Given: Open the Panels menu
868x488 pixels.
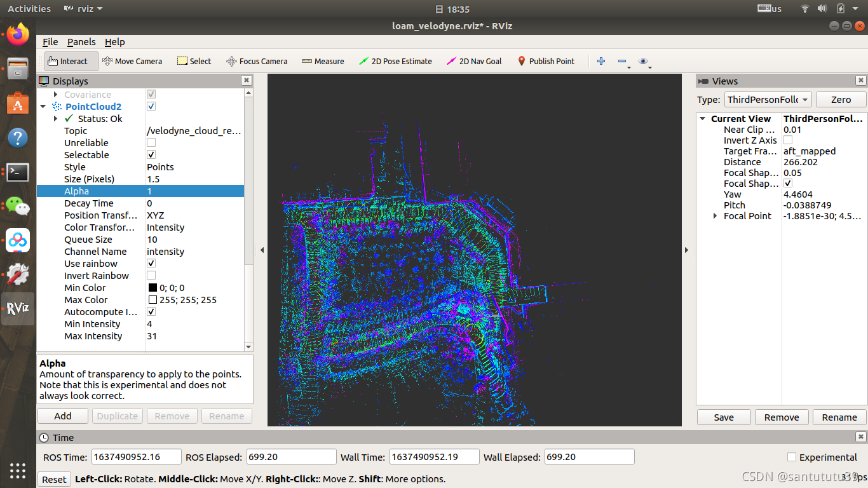Looking at the screenshot, I should (81, 42).
